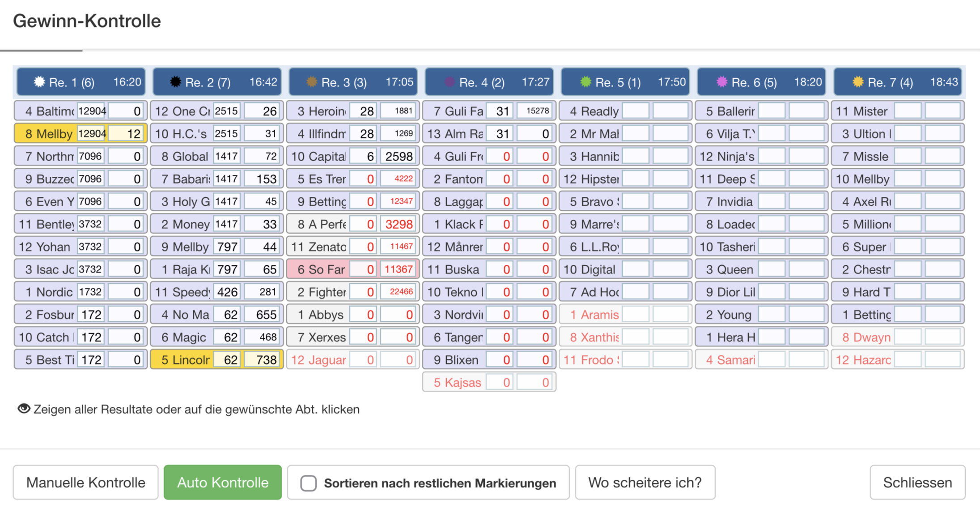The width and height of the screenshot is (980, 507).
Task: Click the brown burst icon in Re. 3
Action: [x=311, y=82]
